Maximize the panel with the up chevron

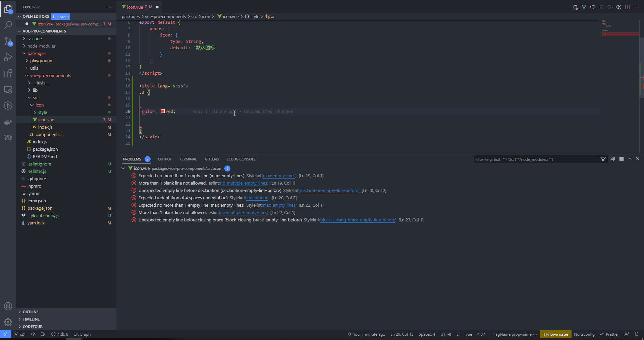(x=630, y=159)
